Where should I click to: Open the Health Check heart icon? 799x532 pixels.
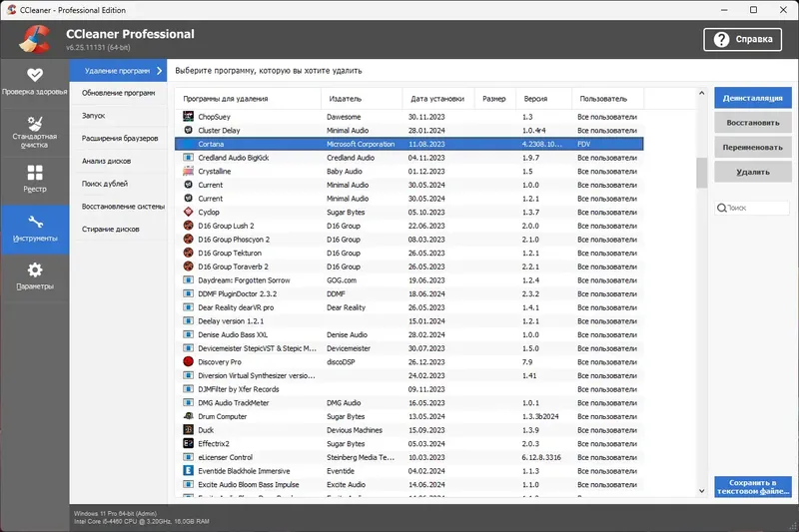pos(34,75)
